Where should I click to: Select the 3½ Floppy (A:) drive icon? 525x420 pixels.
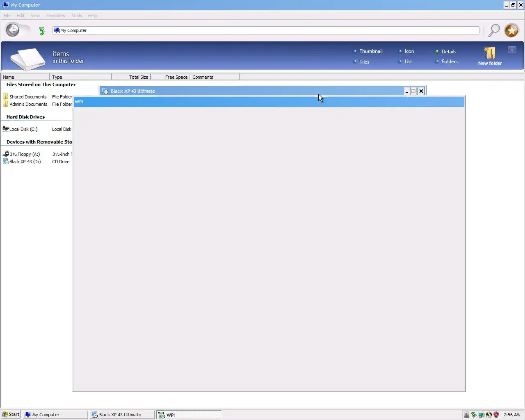pos(6,154)
